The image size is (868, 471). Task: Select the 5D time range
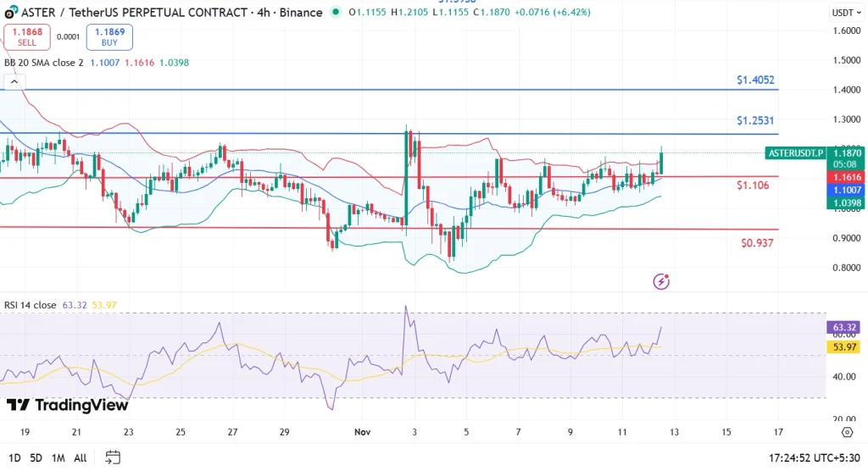36,457
